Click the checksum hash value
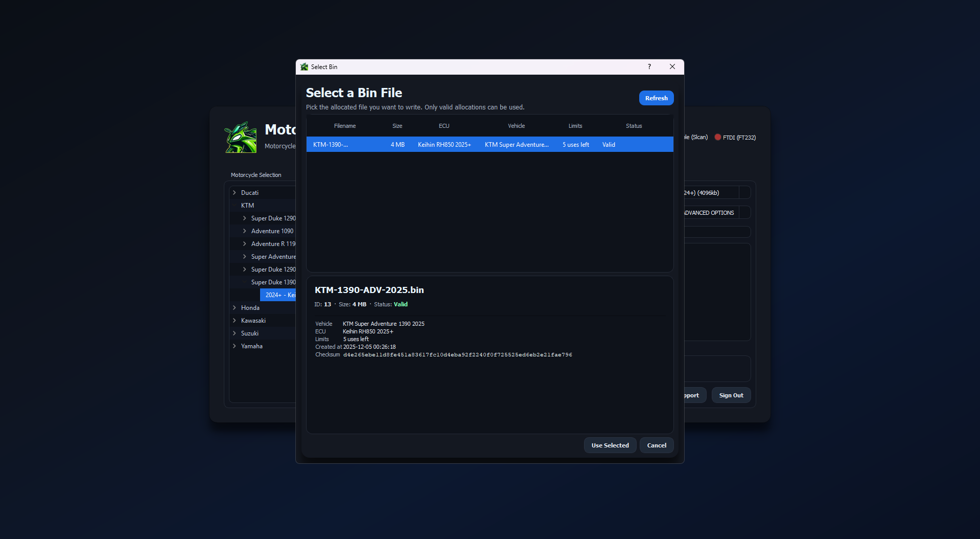This screenshot has height=539, width=980. coord(458,355)
